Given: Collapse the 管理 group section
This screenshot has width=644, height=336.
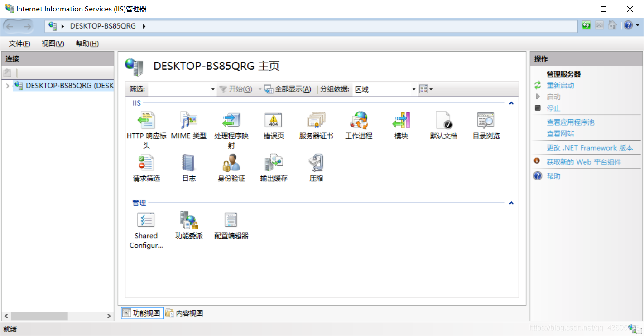Looking at the screenshot, I should click(x=511, y=203).
